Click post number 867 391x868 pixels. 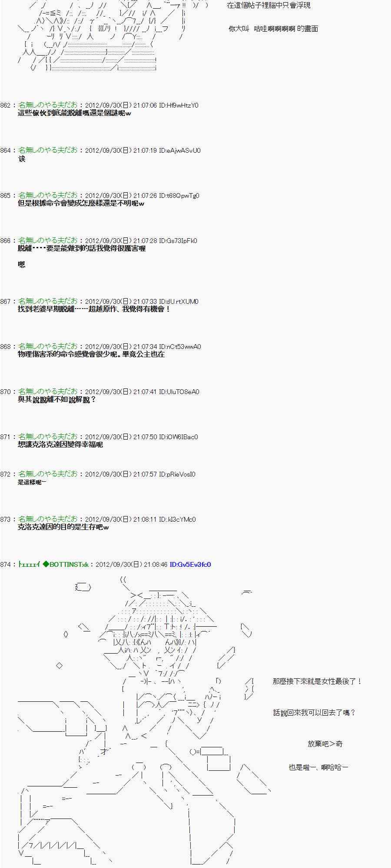[x=6, y=302]
